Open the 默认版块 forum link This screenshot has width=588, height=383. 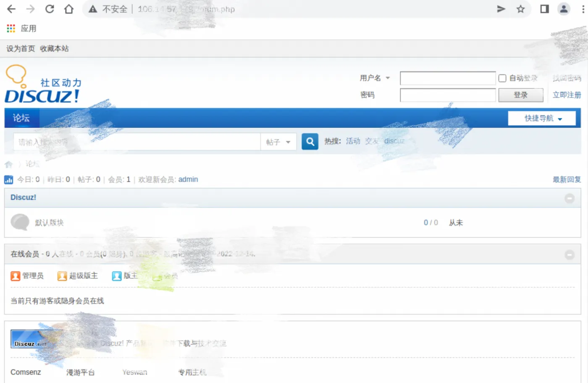[x=49, y=222]
